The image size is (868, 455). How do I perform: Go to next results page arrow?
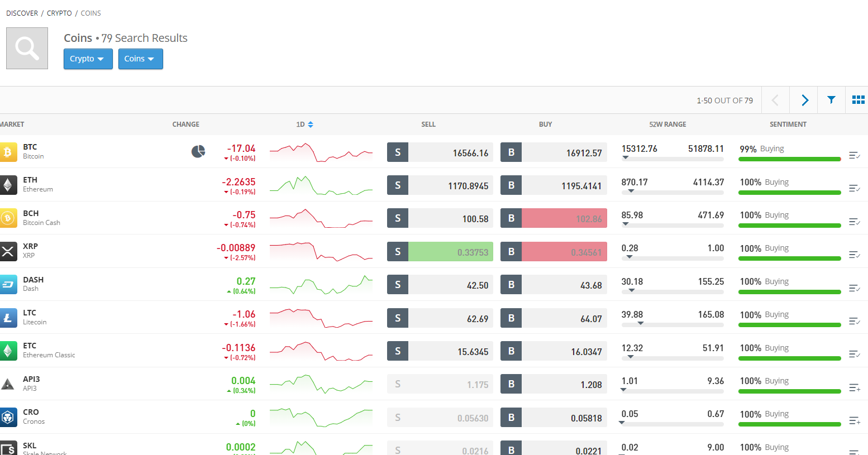tap(804, 100)
